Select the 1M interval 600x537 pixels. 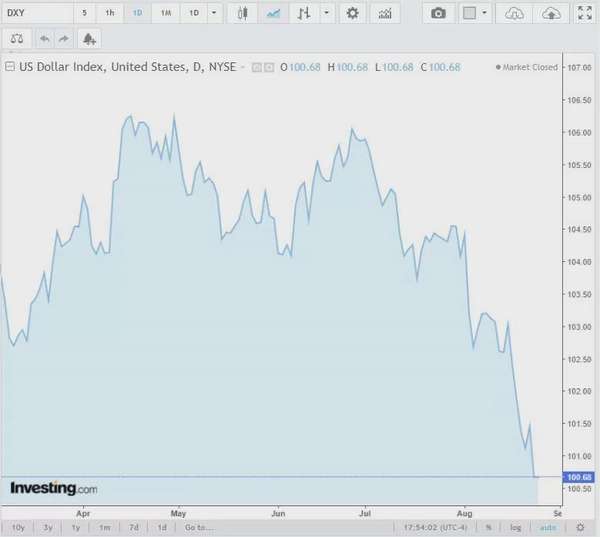tap(166, 13)
